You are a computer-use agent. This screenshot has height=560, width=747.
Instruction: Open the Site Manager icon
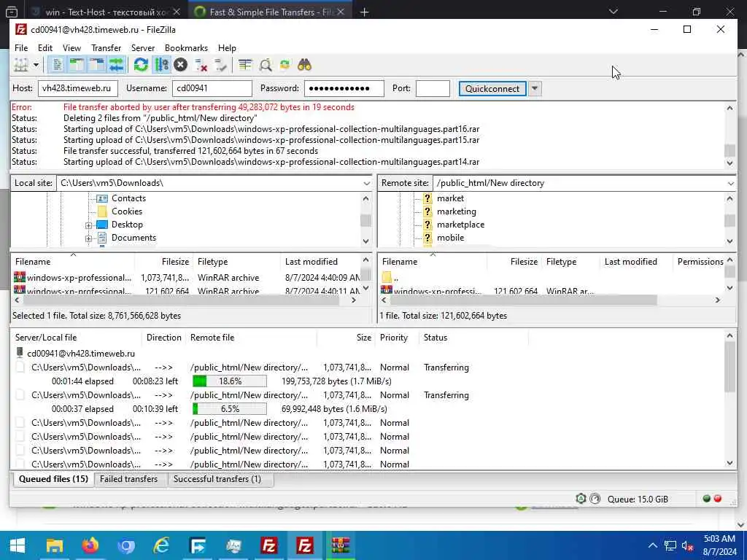point(21,65)
